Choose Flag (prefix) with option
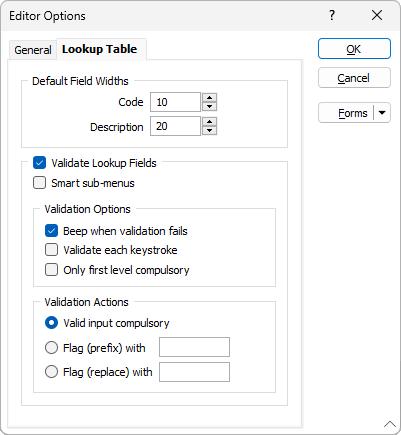The image size is (401, 435). point(51,348)
